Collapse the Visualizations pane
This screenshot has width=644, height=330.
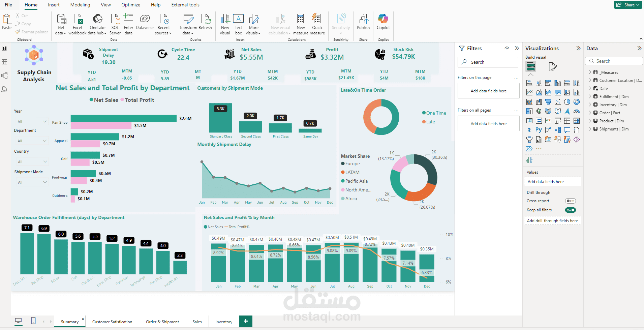[x=578, y=48]
